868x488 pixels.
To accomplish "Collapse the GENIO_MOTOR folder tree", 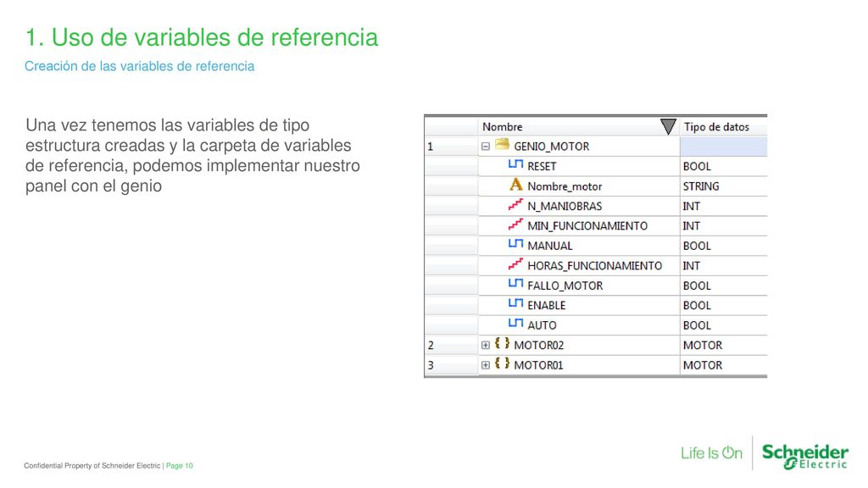I will point(486,147).
